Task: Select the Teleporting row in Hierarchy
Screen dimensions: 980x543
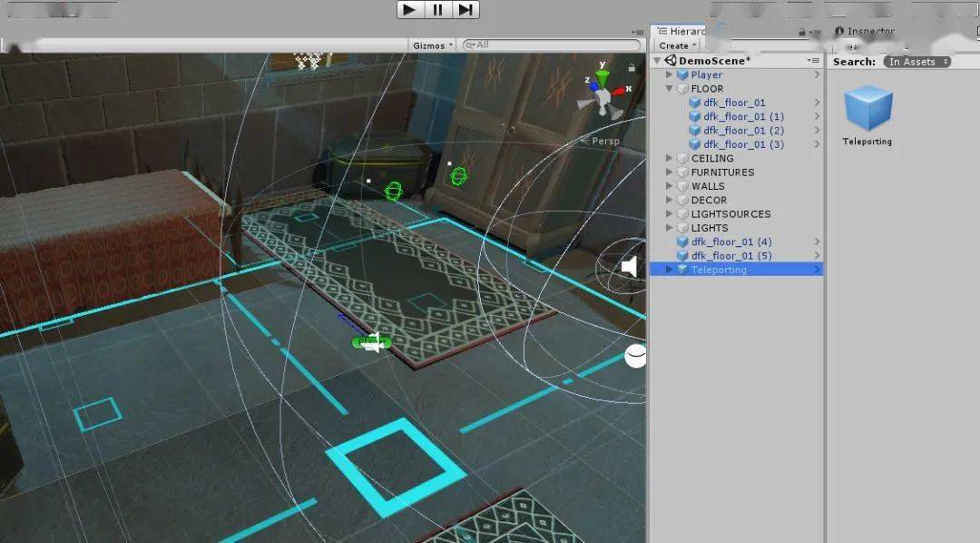Action: [737, 269]
